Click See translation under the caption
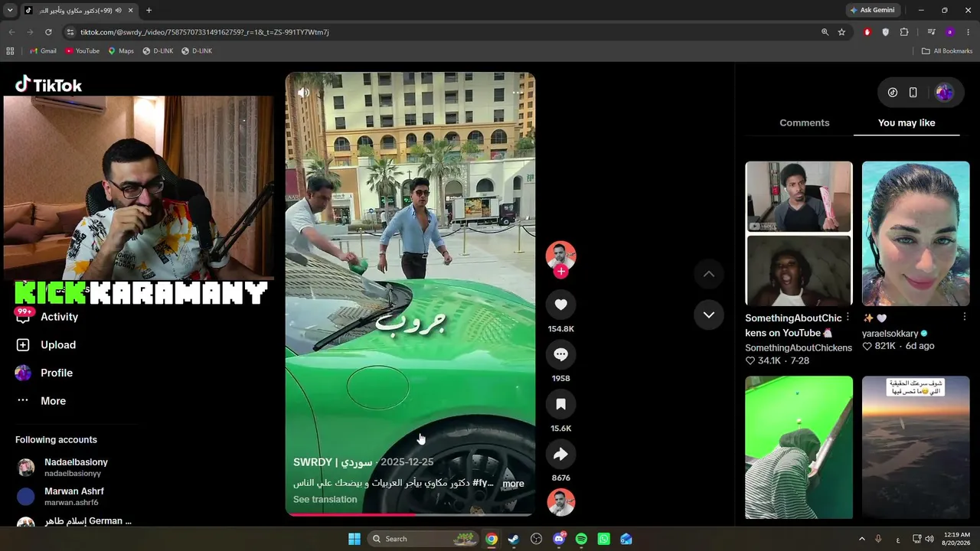The image size is (980, 551). (325, 500)
